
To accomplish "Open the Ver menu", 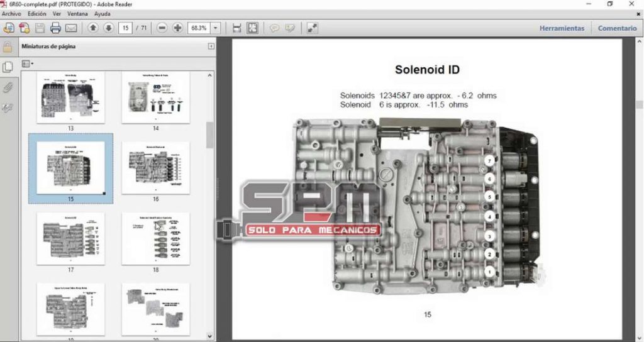I will pyautogui.click(x=57, y=14).
